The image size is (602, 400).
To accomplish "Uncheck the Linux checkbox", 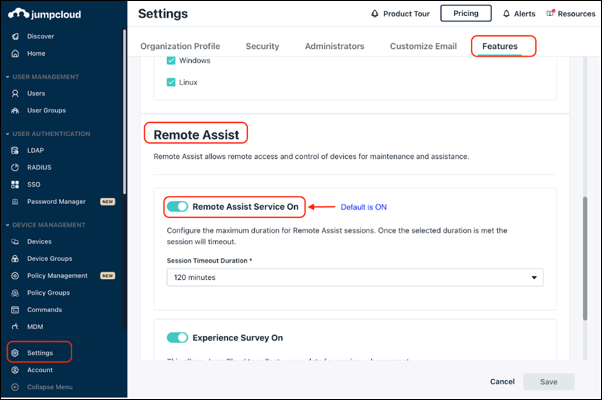I will point(171,82).
